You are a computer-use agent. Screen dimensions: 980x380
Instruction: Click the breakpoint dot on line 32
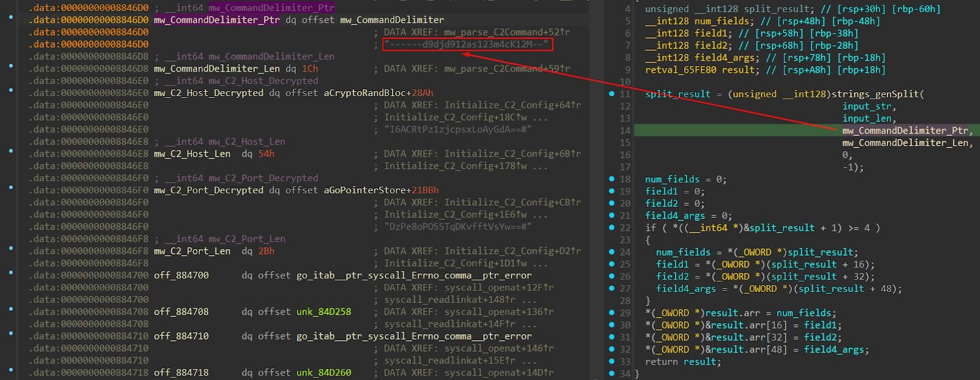click(x=611, y=349)
